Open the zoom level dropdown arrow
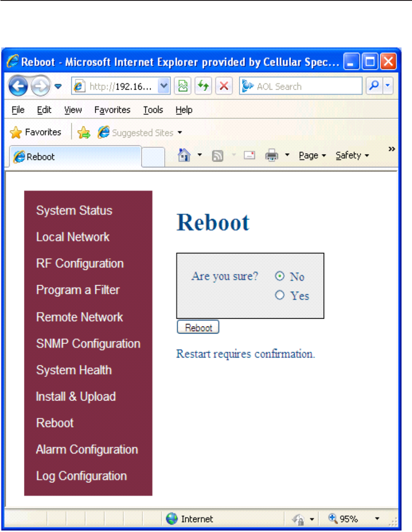 pyautogui.click(x=377, y=519)
